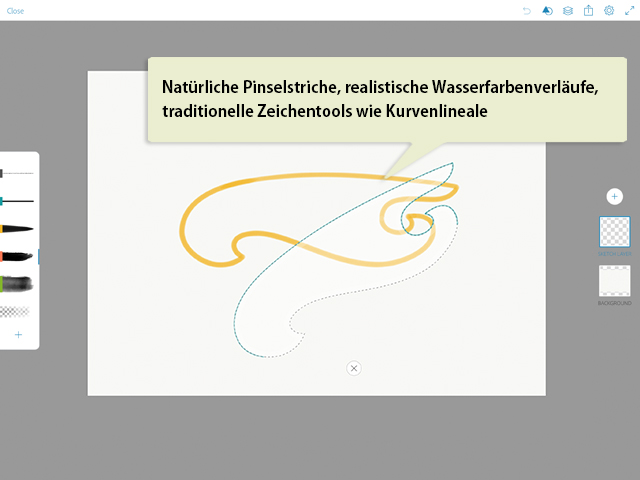Viewport: 640px width, 480px height.
Task: Select the Sketch Layer thumbnail
Action: tap(614, 232)
